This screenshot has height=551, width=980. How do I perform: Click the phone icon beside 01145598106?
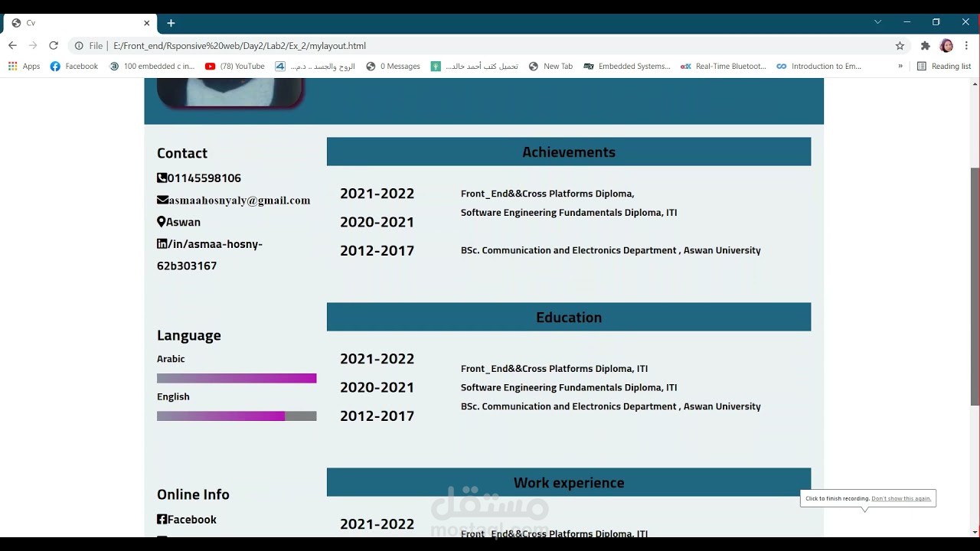162,178
